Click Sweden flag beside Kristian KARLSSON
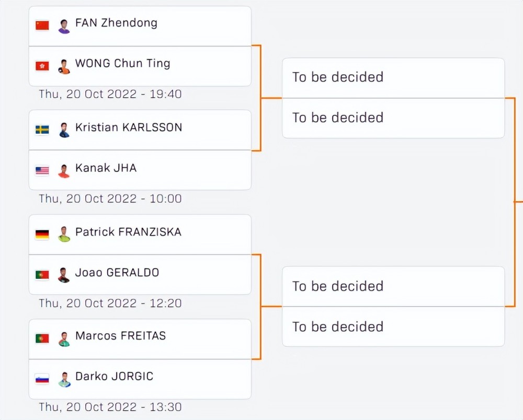The height and width of the screenshot is (420, 523). point(42,130)
